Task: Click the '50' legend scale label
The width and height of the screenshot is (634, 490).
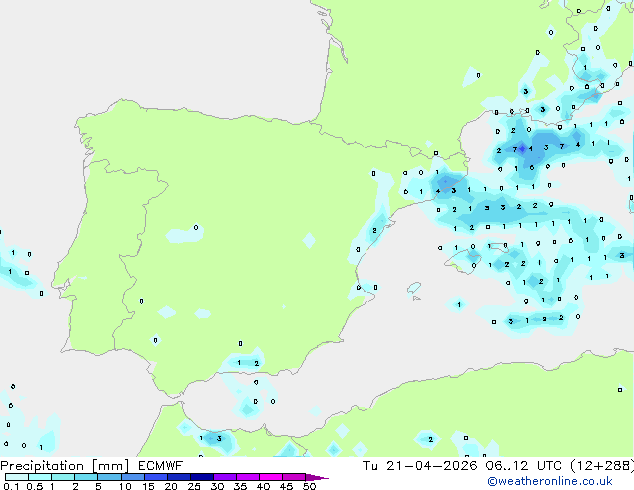Action: [309, 486]
